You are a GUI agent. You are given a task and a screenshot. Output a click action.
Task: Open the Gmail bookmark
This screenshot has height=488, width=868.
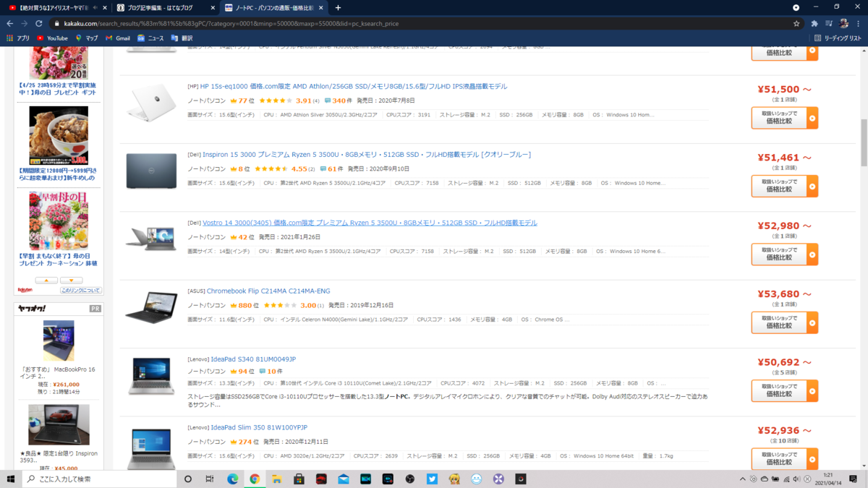pos(118,38)
